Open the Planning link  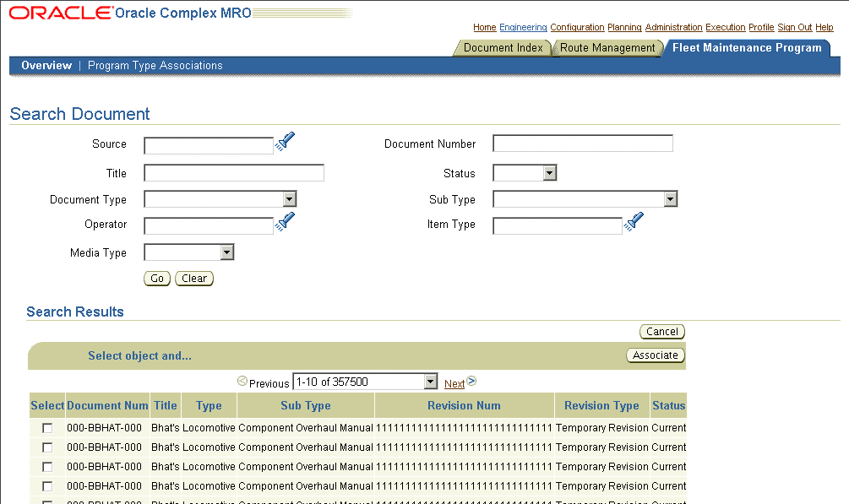click(x=624, y=27)
